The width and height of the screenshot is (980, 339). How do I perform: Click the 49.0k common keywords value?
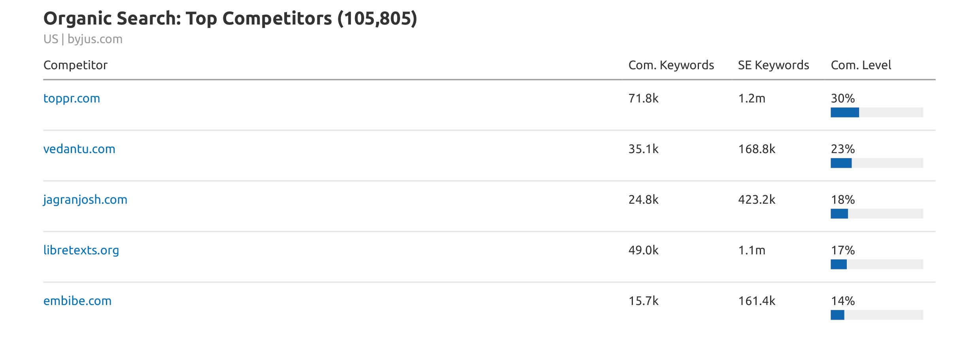coord(643,250)
